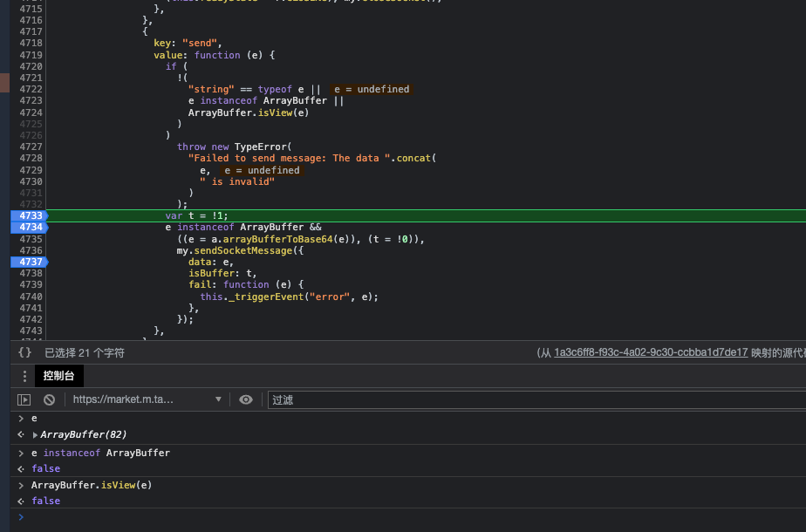This screenshot has height=532, width=806.
Task: Toggle breakpoint on line 4737
Action: click(x=30, y=263)
